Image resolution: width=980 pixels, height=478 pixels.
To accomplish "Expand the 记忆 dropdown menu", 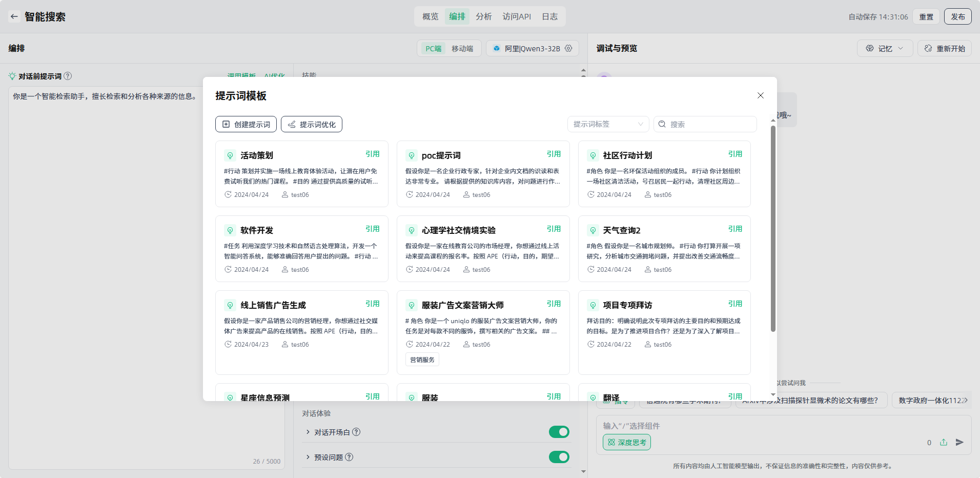I will 885,48.
